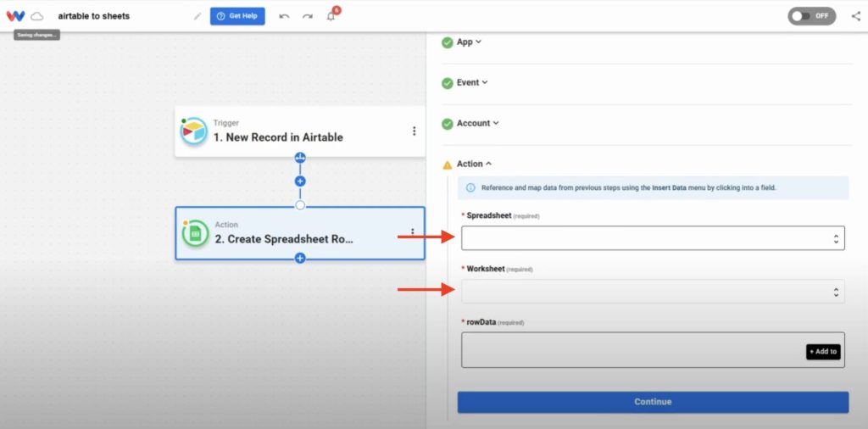
Task: Open the Spreadsheet dropdown
Action: (x=653, y=238)
